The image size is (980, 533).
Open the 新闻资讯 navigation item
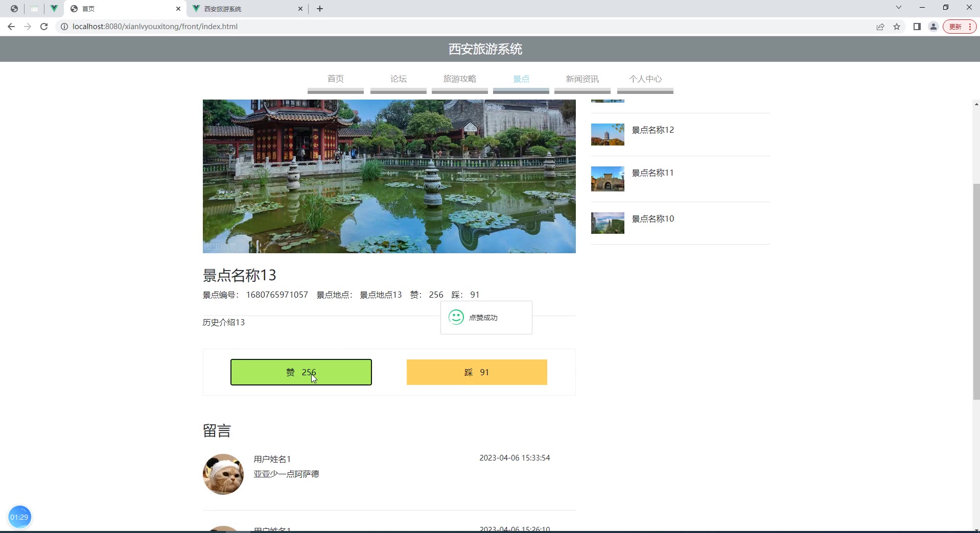(x=582, y=79)
